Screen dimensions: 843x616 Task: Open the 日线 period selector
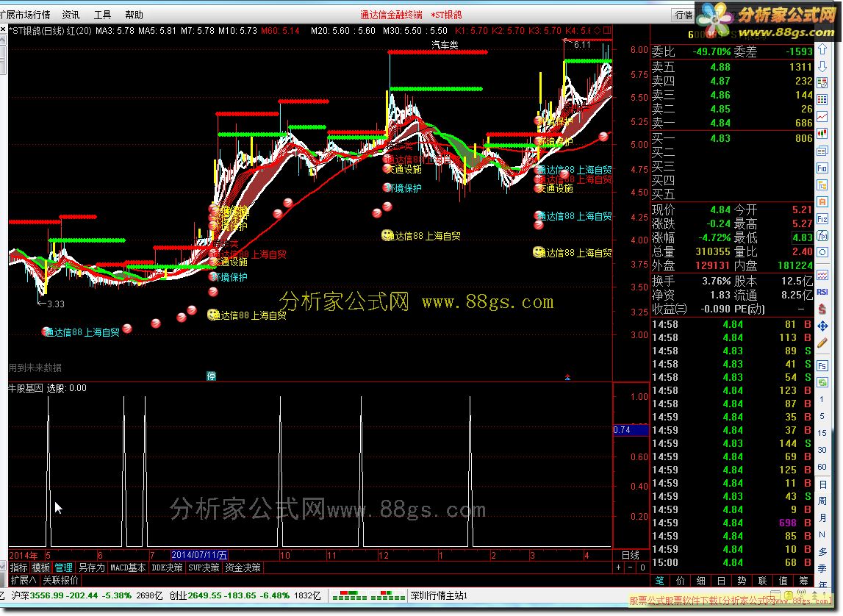click(630, 555)
